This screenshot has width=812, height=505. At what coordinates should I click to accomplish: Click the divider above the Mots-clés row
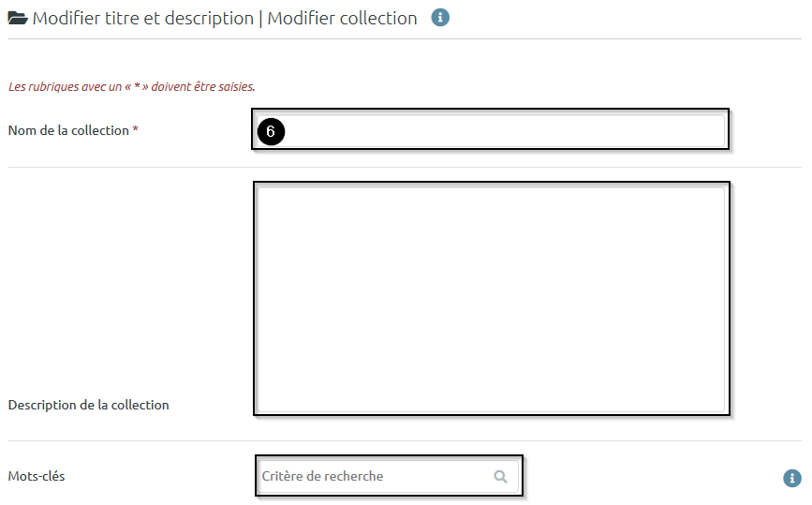pyautogui.click(x=405, y=440)
